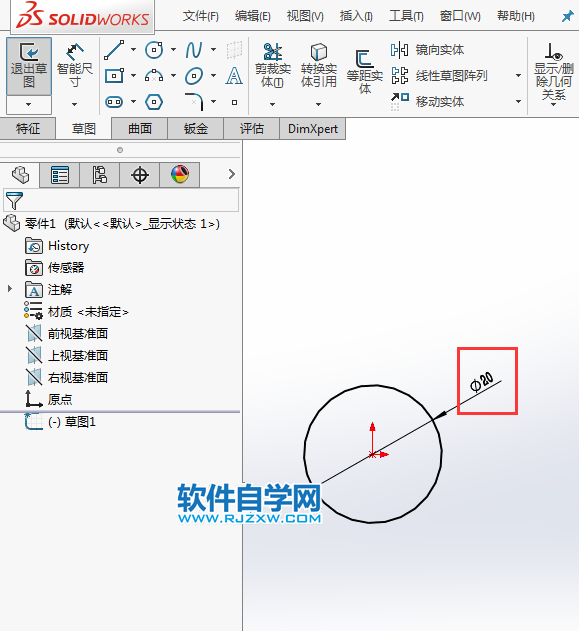Click the feature tree filter field
Screen dimensions: 579x631
coord(121,200)
